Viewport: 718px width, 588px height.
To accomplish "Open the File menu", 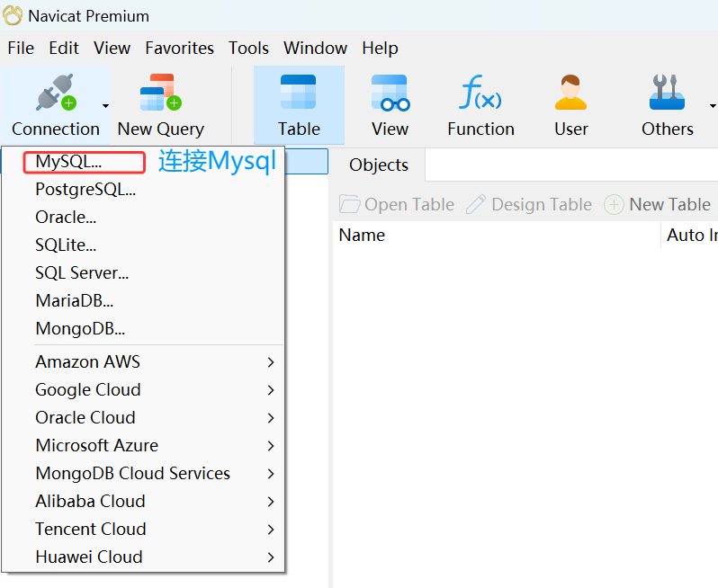I will (21, 48).
